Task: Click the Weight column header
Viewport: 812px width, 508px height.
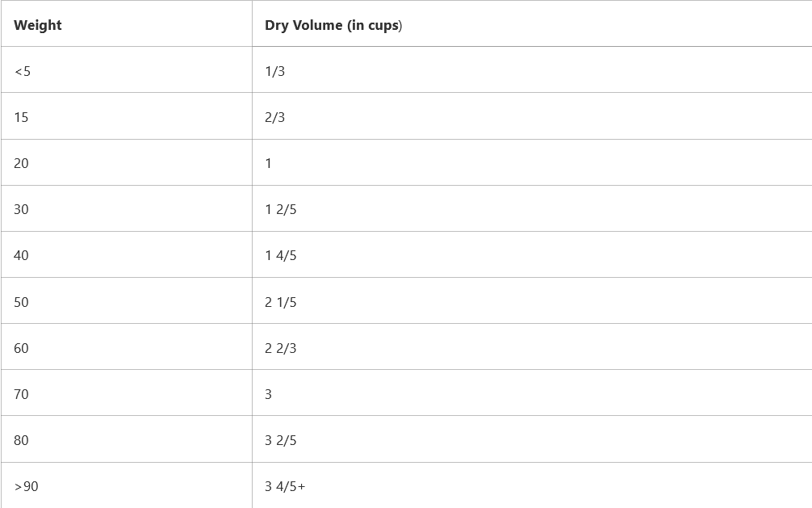Action: (x=38, y=25)
